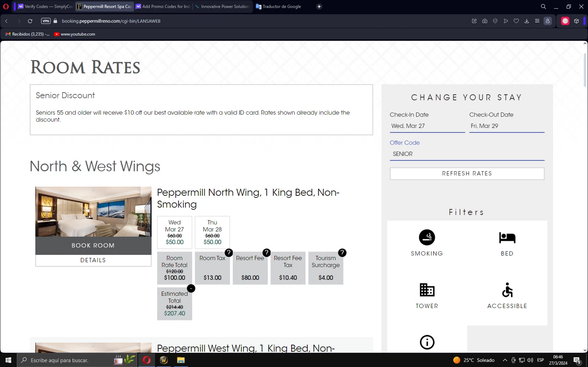Open the Easy Setup settings icon
Screen dimensions: 588x367
click(537, 21)
